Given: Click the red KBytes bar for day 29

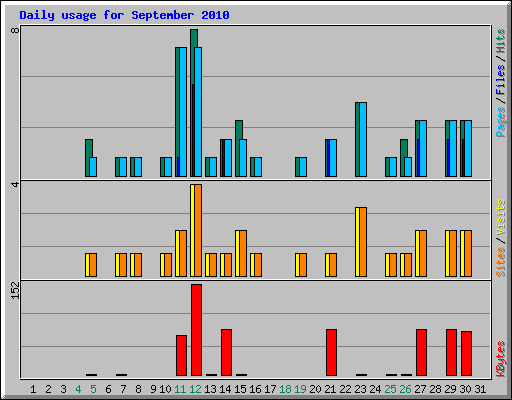Looking at the screenshot, I should pos(451,353).
